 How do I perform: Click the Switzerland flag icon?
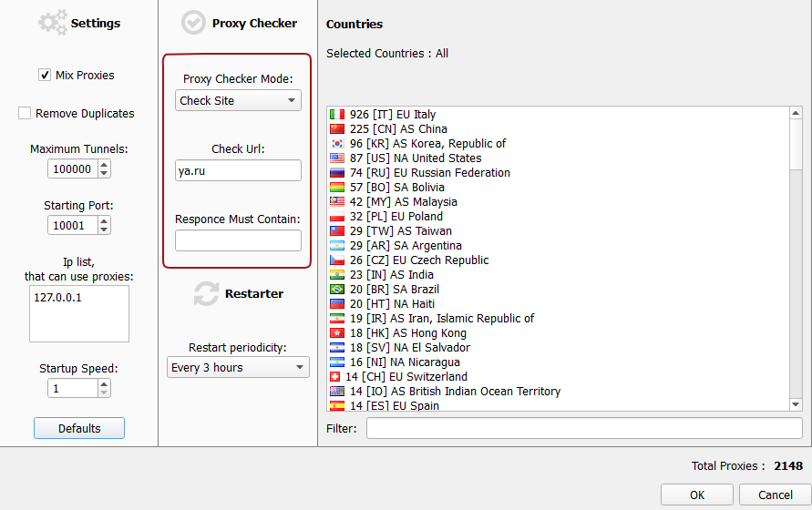pyautogui.click(x=335, y=376)
